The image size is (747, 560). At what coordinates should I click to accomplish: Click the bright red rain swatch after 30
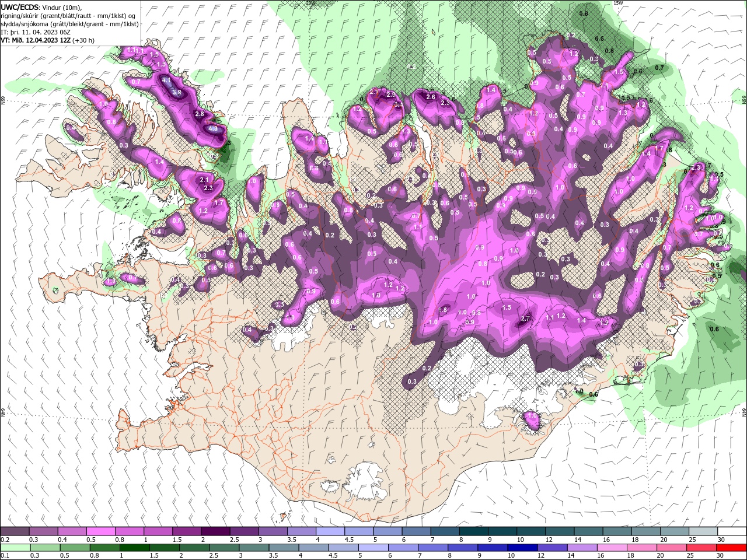tap(731, 548)
